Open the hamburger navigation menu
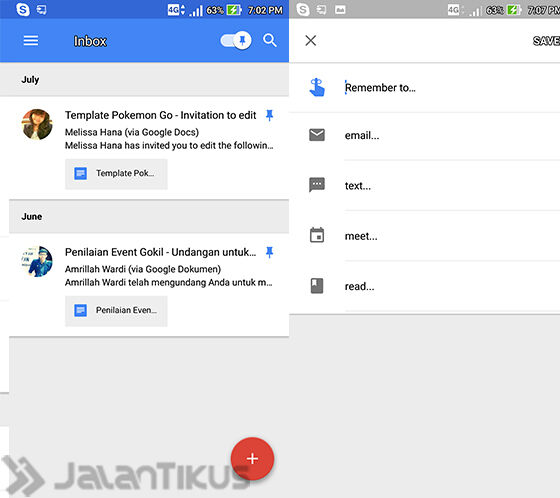Image resolution: width=560 pixels, height=498 pixels. (x=31, y=40)
